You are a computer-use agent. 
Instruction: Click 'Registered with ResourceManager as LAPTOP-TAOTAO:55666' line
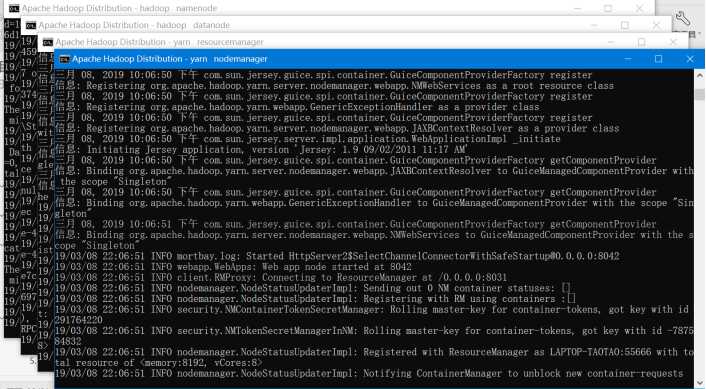(x=374, y=352)
